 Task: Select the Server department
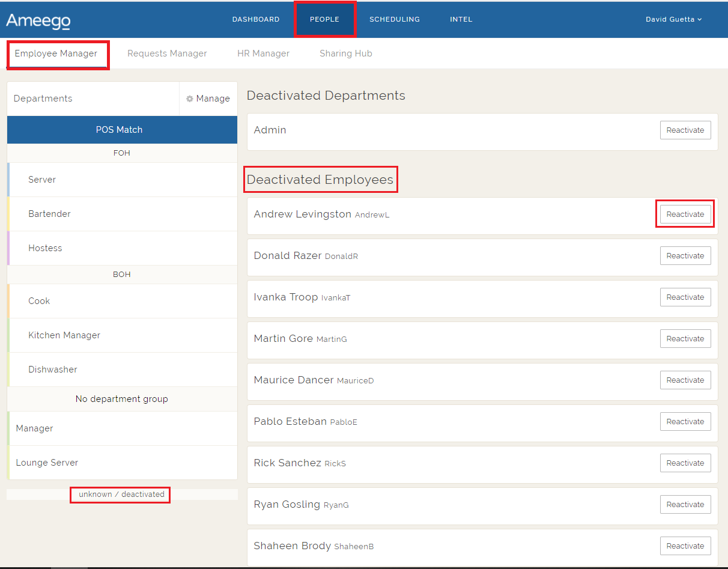(x=42, y=180)
